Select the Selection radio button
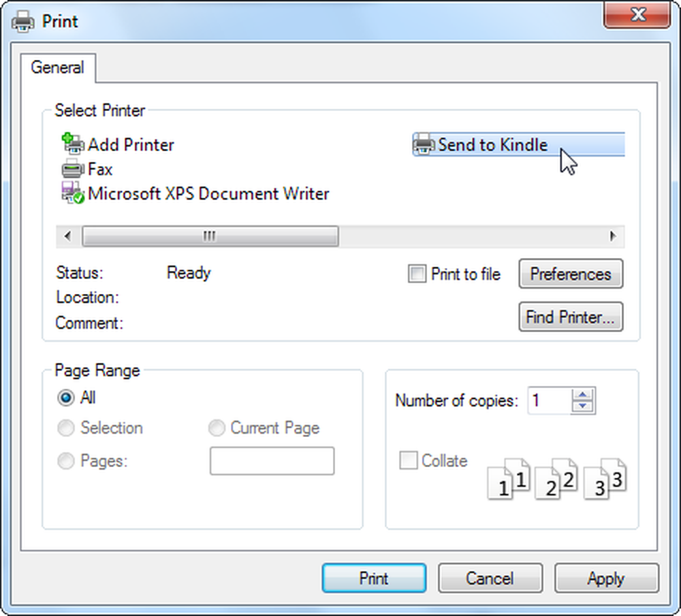Viewport: 681px width, 616px height. [x=65, y=428]
